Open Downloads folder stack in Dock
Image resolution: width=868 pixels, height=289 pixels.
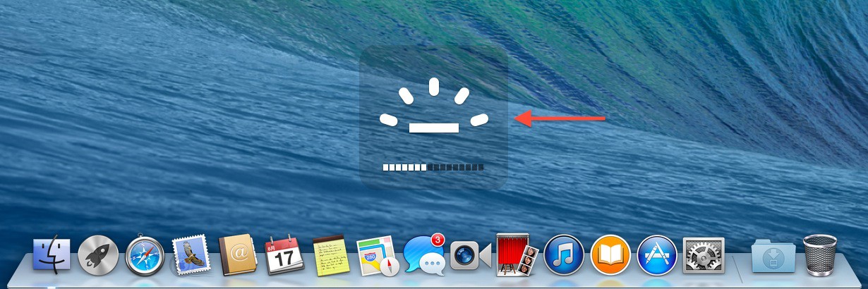pos(773,255)
